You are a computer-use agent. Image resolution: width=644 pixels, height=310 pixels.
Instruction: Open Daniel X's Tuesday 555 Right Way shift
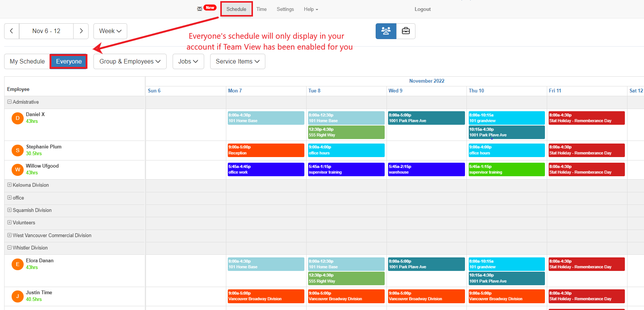click(x=346, y=132)
